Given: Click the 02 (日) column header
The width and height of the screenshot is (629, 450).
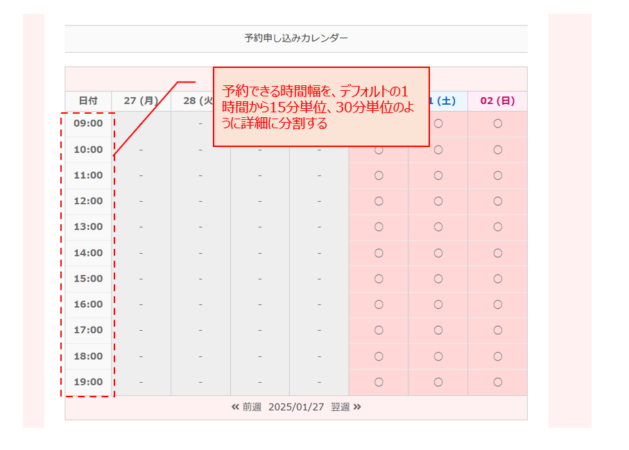Looking at the screenshot, I should [x=497, y=101].
